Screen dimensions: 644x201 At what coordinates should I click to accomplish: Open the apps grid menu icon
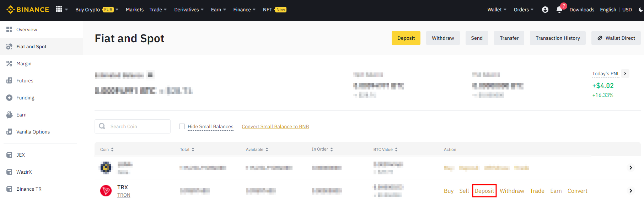[x=59, y=9]
